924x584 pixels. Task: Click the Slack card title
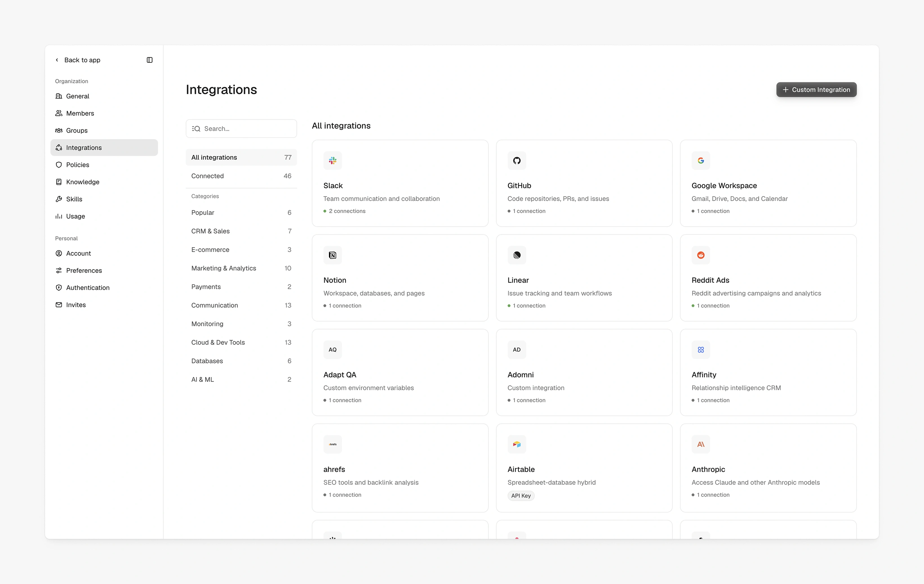[333, 185]
